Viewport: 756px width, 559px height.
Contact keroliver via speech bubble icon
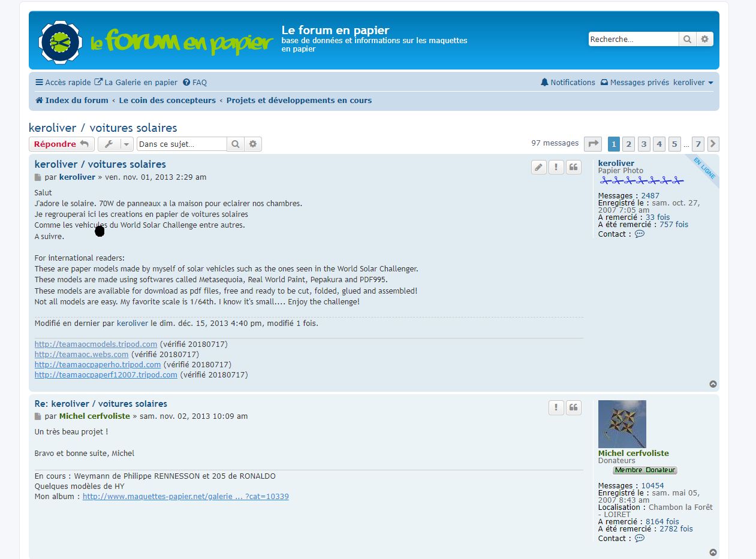(x=639, y=234)
